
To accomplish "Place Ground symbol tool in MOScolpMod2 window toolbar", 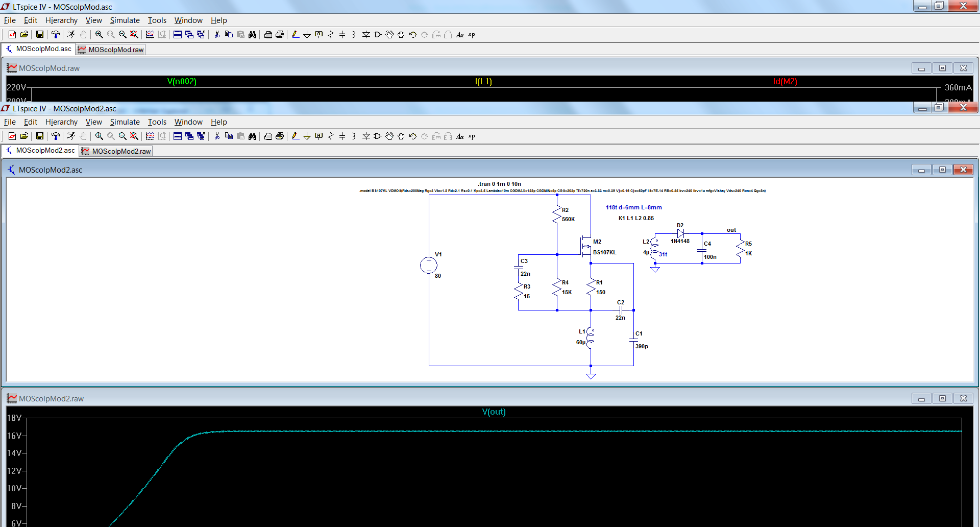I will click(x=307, y=136).
